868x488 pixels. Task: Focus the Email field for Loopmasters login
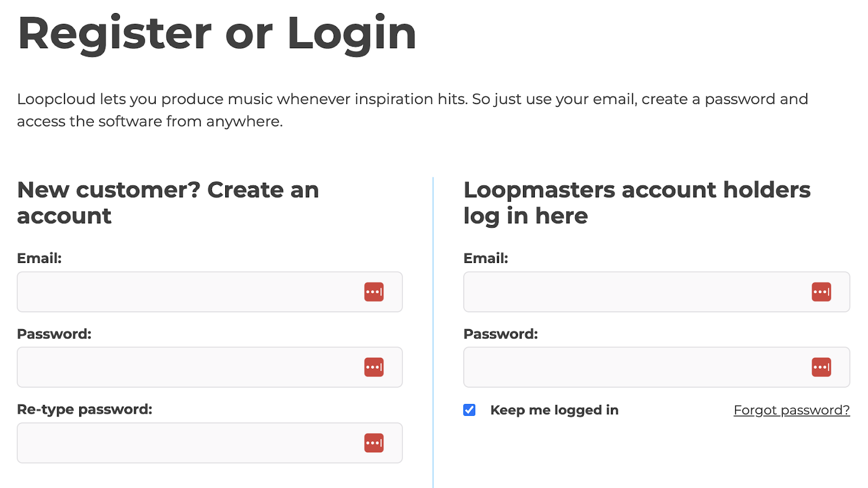tap(635, 292)
